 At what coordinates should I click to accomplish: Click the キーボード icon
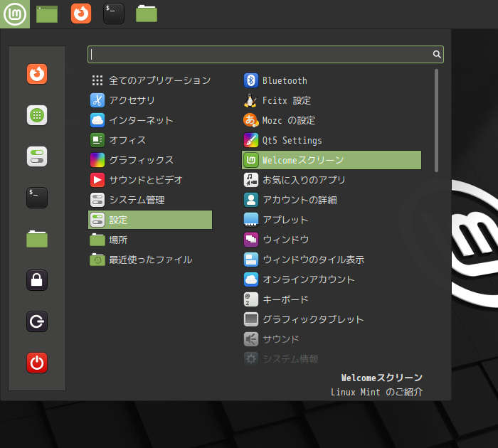coord(251,299)
